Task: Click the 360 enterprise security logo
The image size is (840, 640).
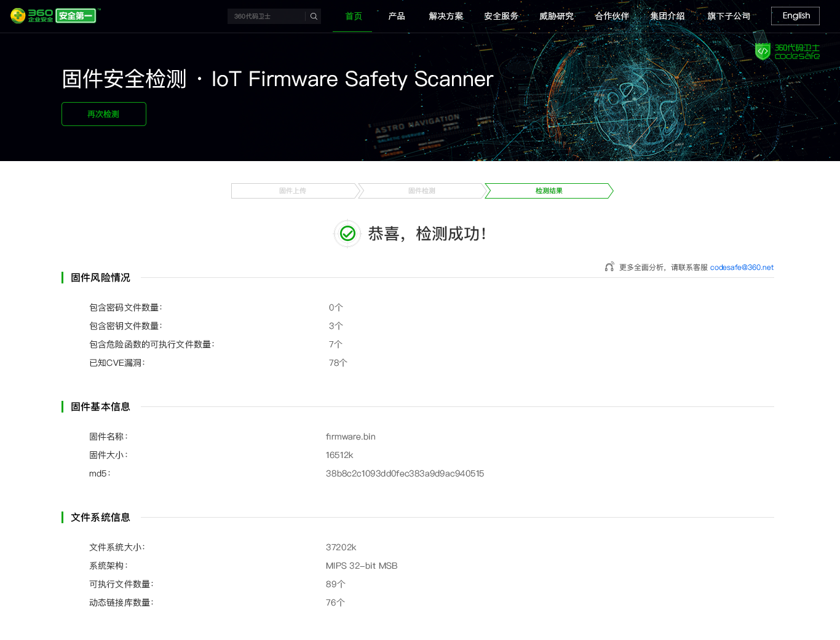Action: 53,15
